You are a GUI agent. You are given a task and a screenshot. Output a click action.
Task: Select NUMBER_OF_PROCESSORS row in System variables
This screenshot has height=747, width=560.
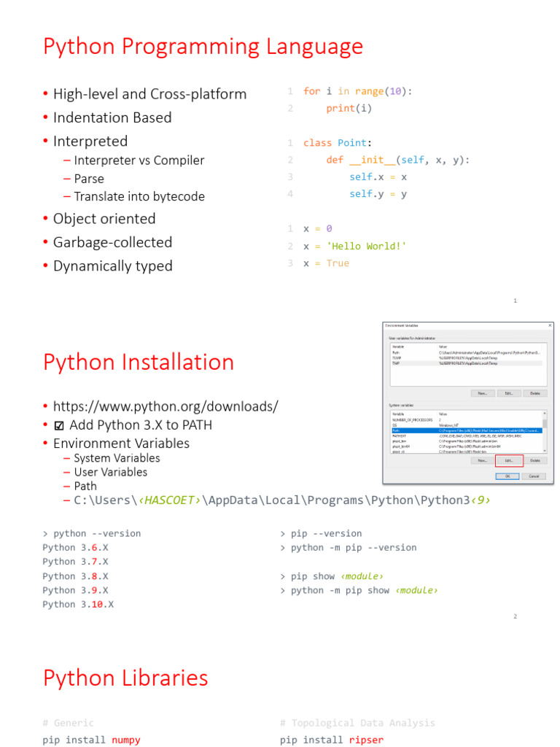pos(467,419)
